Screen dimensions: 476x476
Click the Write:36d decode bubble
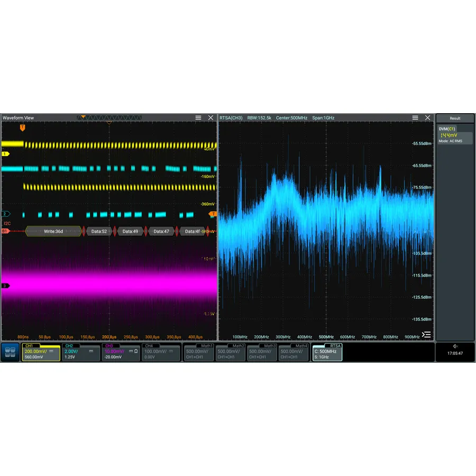[53, 231]
